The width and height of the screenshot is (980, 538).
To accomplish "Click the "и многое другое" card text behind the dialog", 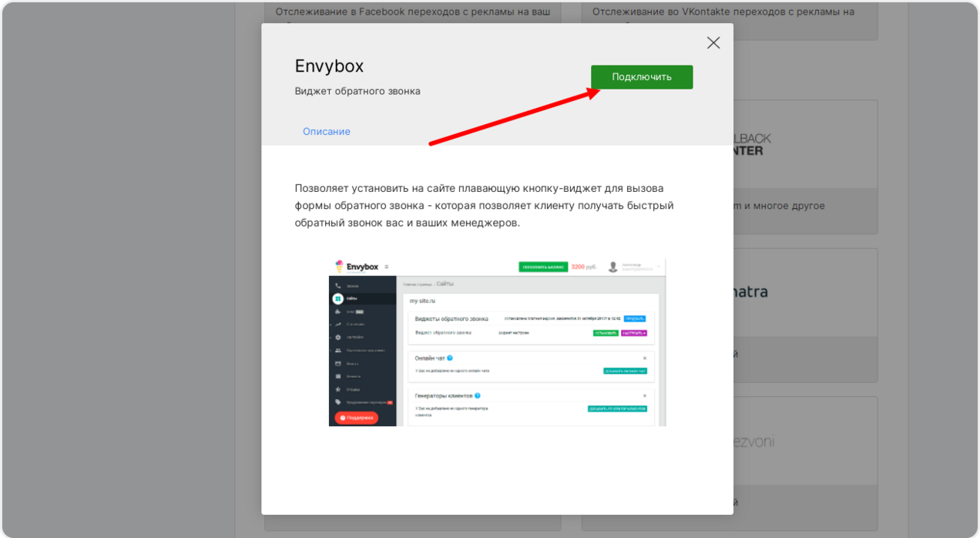I will (778, 206).
